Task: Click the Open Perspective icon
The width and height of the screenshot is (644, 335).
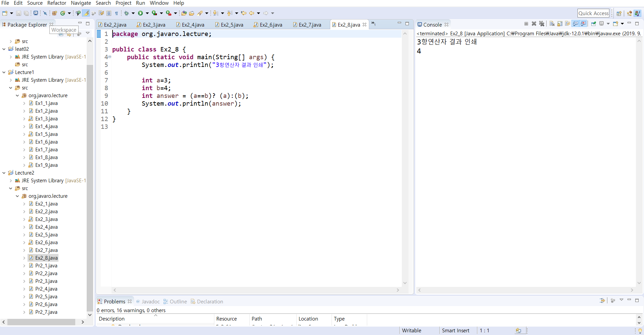Action: (x=619, y=13)
